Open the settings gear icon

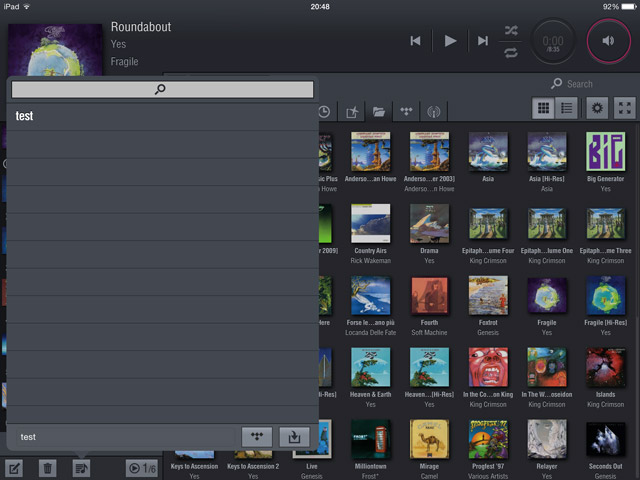point(598,109)
